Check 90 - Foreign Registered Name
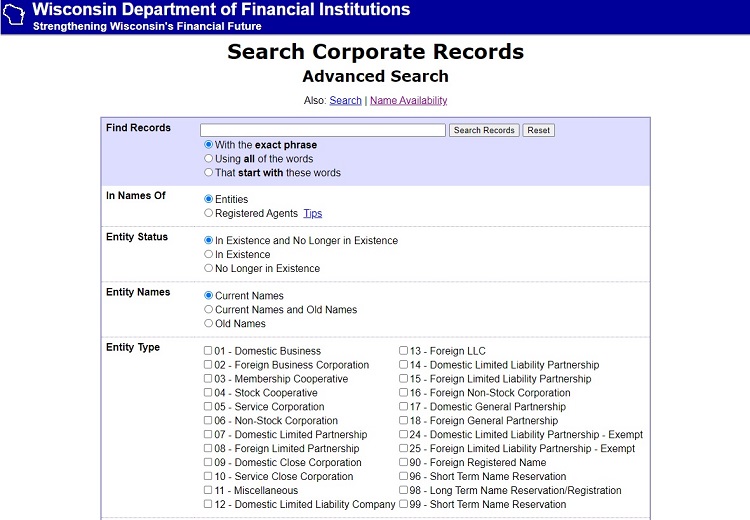The height and width of the screenshot is (520, 750). [x=404, y=462]
